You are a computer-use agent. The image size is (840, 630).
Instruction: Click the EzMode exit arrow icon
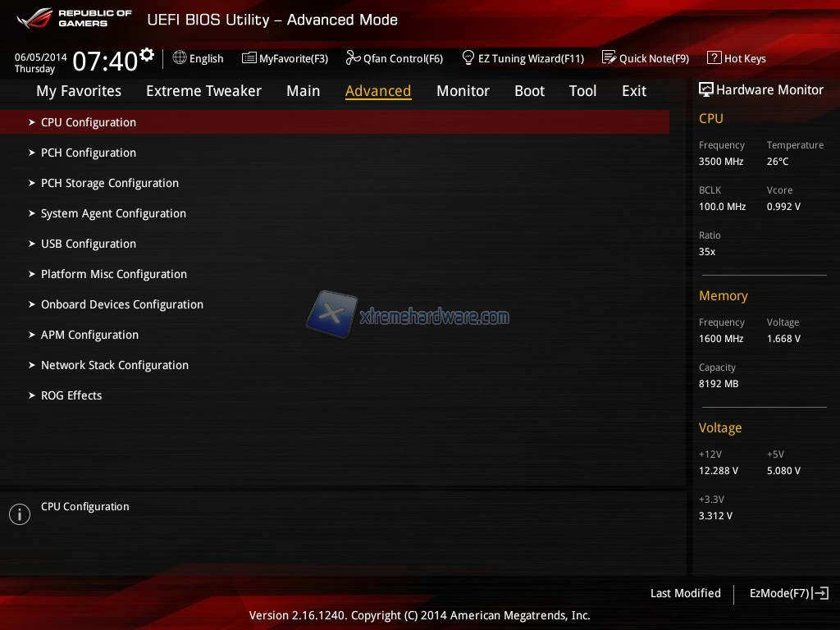coord(820,593)
